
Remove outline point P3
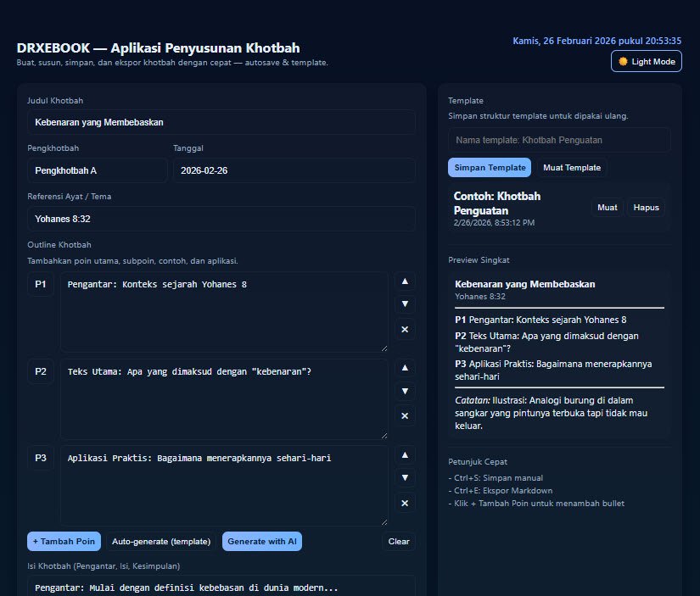pyautogui.click(x=405, y=504)
